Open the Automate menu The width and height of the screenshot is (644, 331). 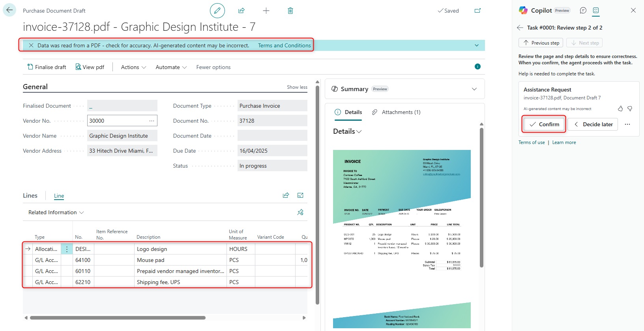tap(171, 67)
